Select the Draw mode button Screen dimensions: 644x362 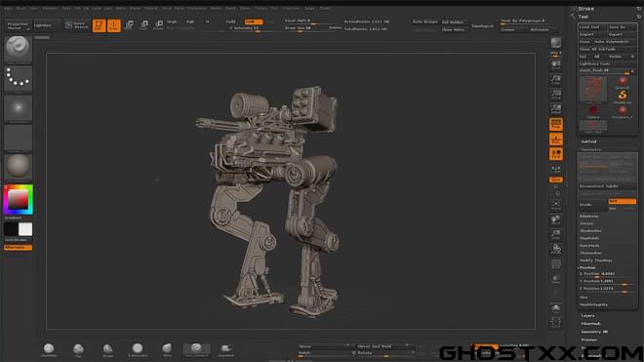114,25
